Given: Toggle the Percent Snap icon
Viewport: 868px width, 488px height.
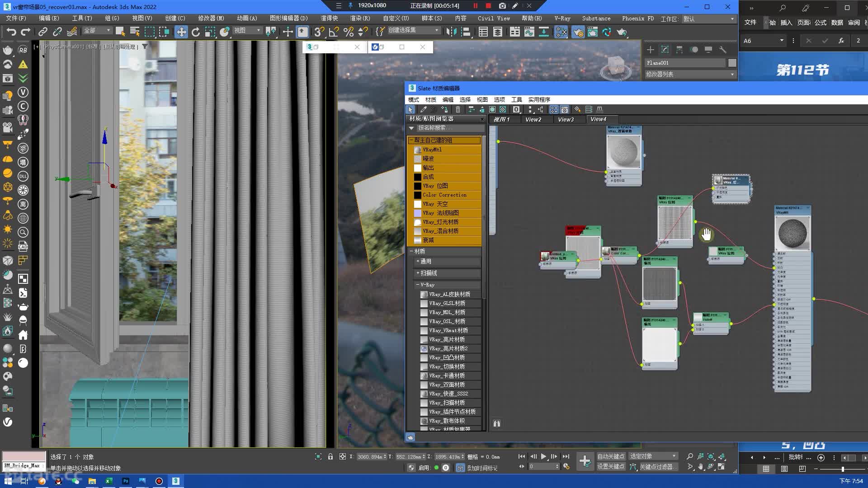Looking at the screenshot, I should [348, 32].
